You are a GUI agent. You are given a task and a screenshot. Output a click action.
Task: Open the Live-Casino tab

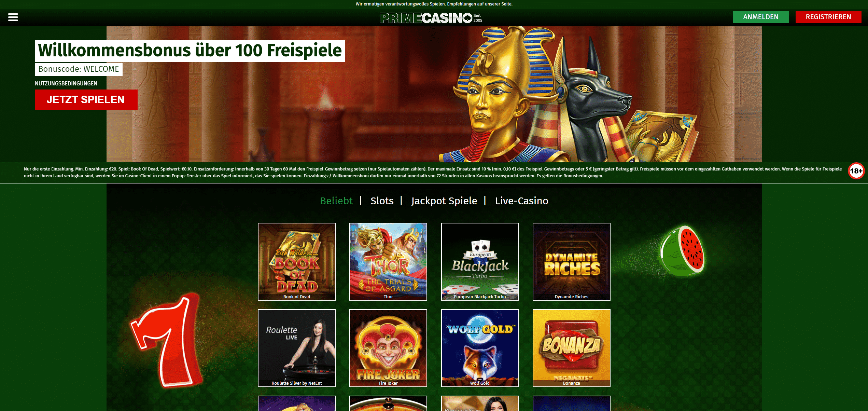coord(522,201)
